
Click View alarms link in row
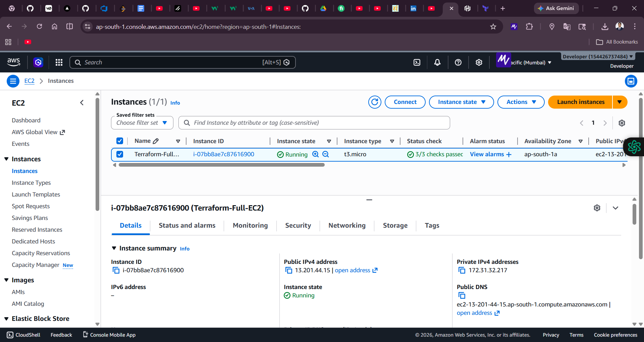(491, 154)
